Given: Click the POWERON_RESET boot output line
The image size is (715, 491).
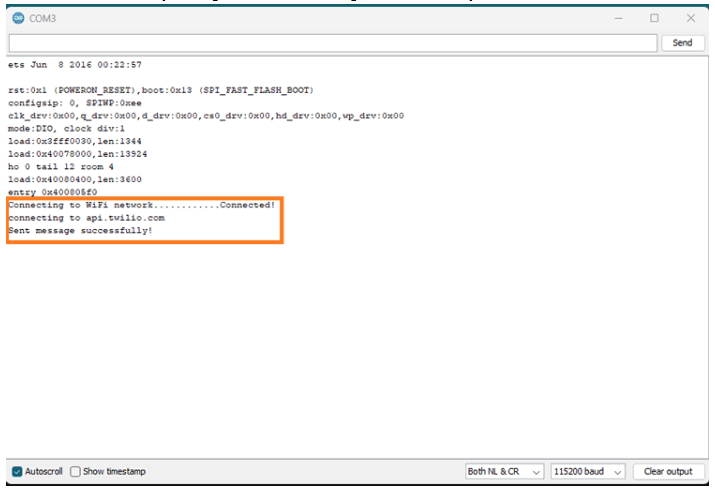Looking at the screenshot, I should coord(161,90).
